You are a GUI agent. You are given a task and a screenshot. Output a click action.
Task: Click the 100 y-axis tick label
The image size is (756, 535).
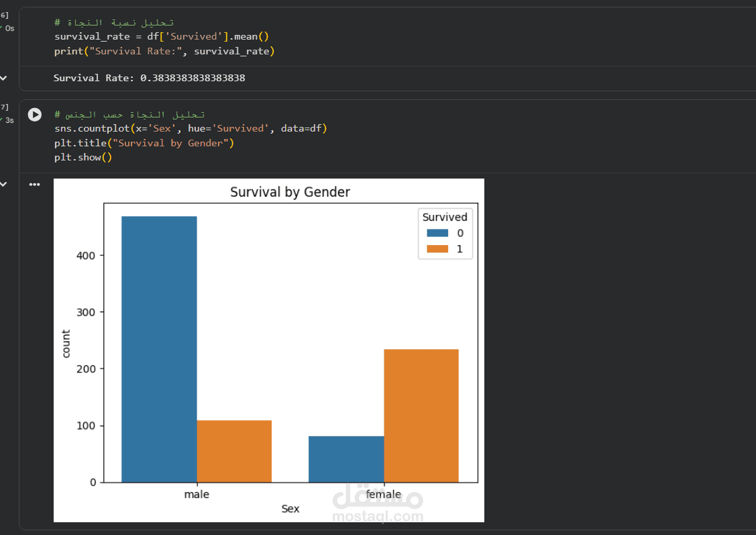click(86, 426)
